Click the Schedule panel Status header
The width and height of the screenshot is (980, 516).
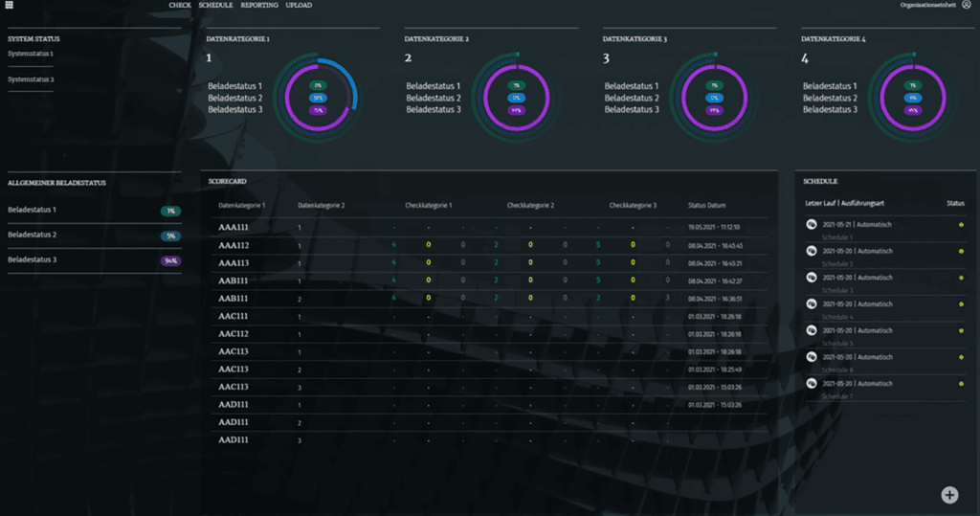click(x=955, y=203)
